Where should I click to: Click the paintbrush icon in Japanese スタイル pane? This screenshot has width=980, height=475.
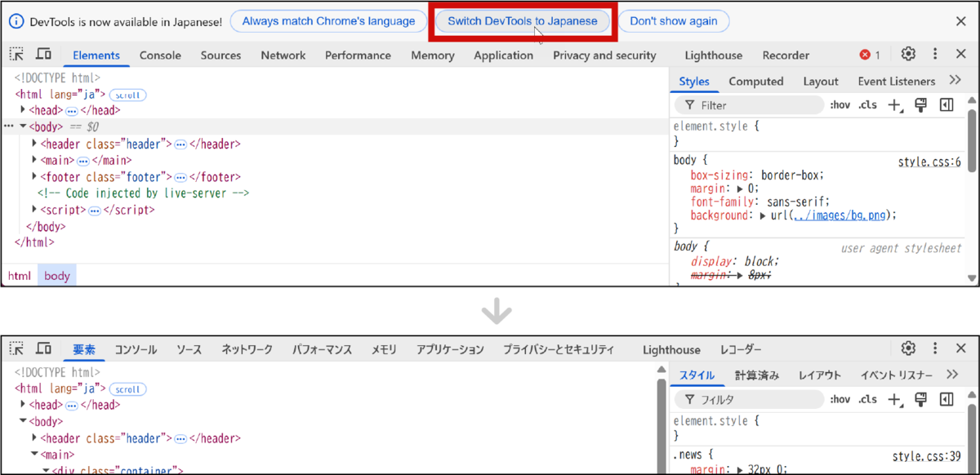921,399
